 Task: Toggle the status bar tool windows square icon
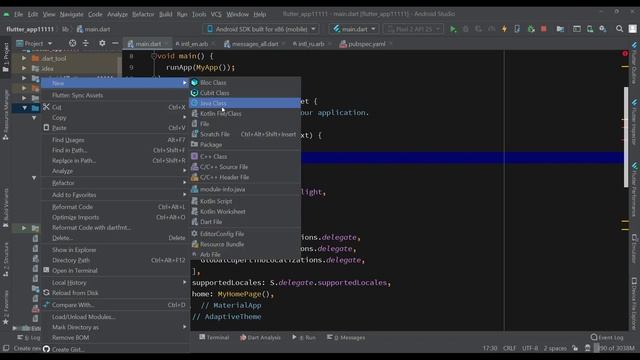[6, 348]
